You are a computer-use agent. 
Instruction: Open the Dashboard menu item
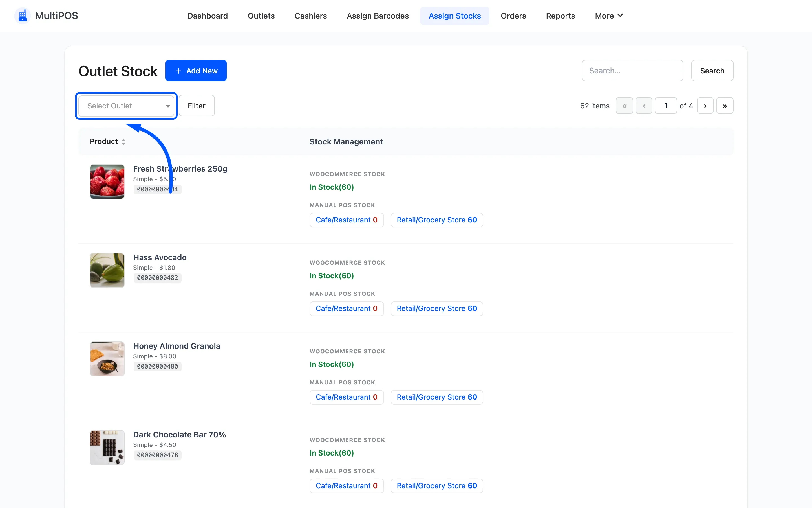[x=207, y=16]
